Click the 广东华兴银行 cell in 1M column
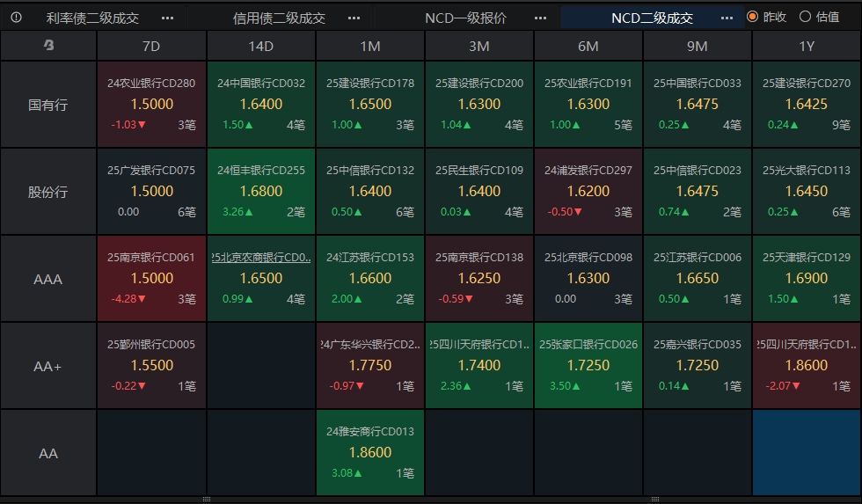The image size is (862, 504). click(370, 366)
